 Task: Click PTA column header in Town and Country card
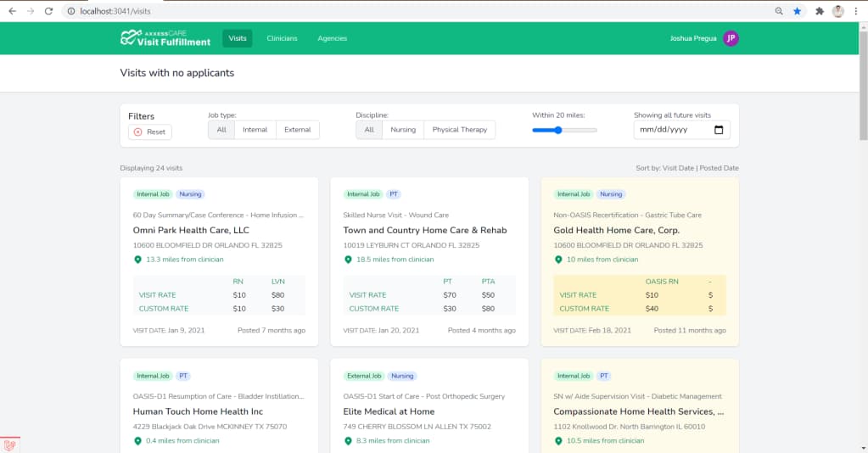coord(488,282)
